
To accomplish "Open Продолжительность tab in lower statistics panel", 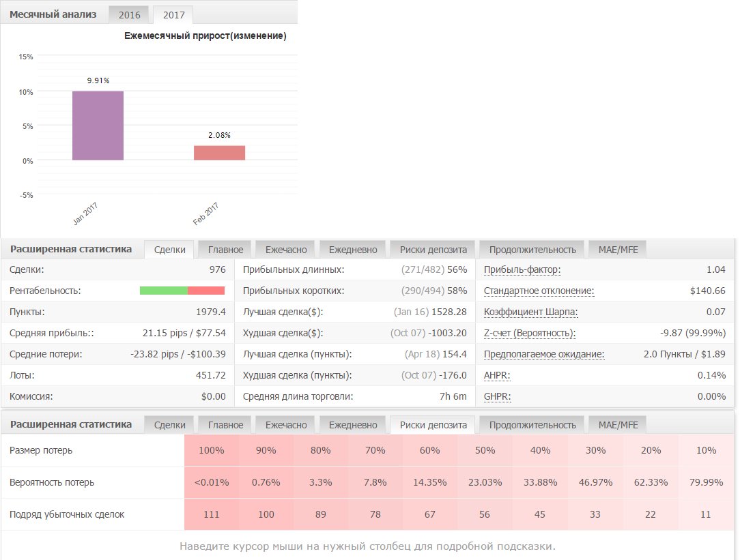I will tap(532, 425).
